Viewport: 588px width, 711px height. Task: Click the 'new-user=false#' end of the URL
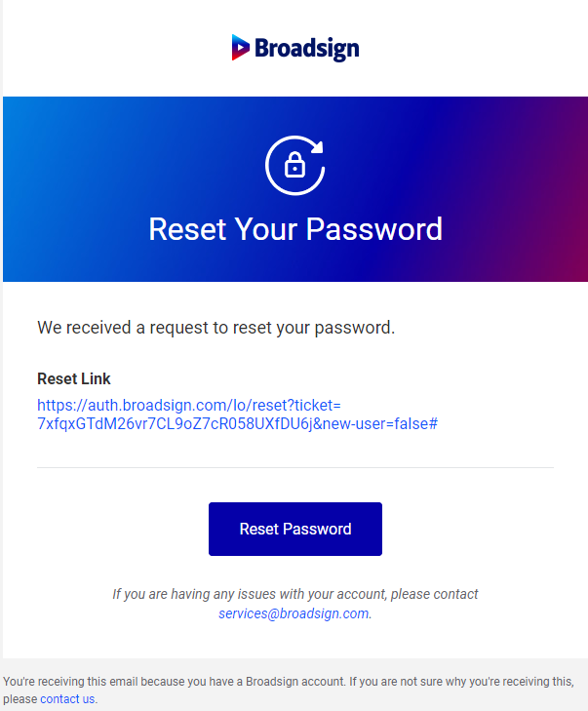(378, 424)
